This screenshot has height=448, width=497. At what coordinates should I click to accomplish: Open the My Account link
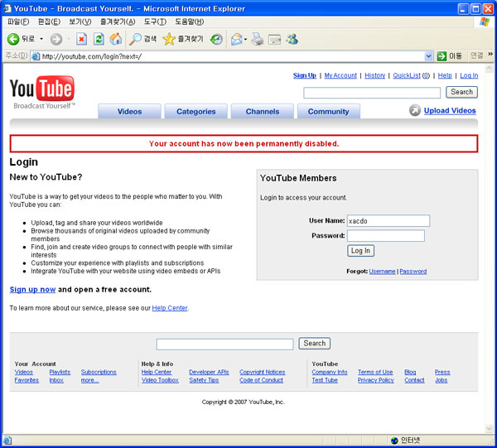[340, 75]
